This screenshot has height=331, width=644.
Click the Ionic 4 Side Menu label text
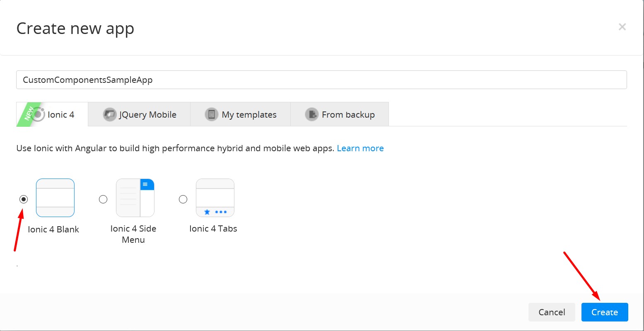tap(133, 234)
